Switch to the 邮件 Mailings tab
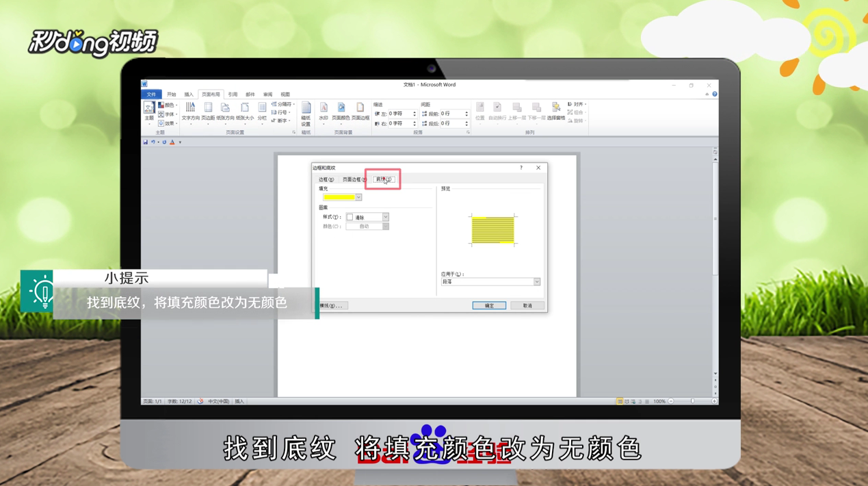Image resolution: width=868 pixels, height=486 pixels. tap(250, 94)
